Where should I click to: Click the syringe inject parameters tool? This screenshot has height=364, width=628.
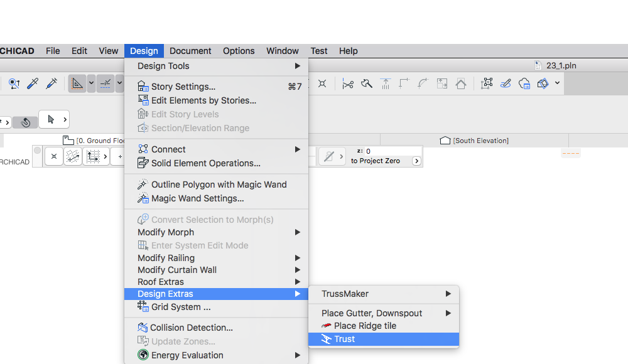pos(51,83)
